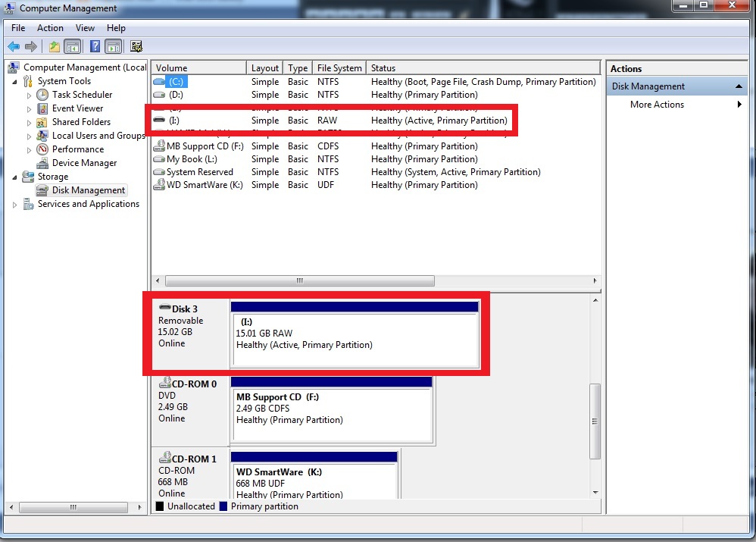
Task: Open the Action menu
Action: (x=50, y=28)
